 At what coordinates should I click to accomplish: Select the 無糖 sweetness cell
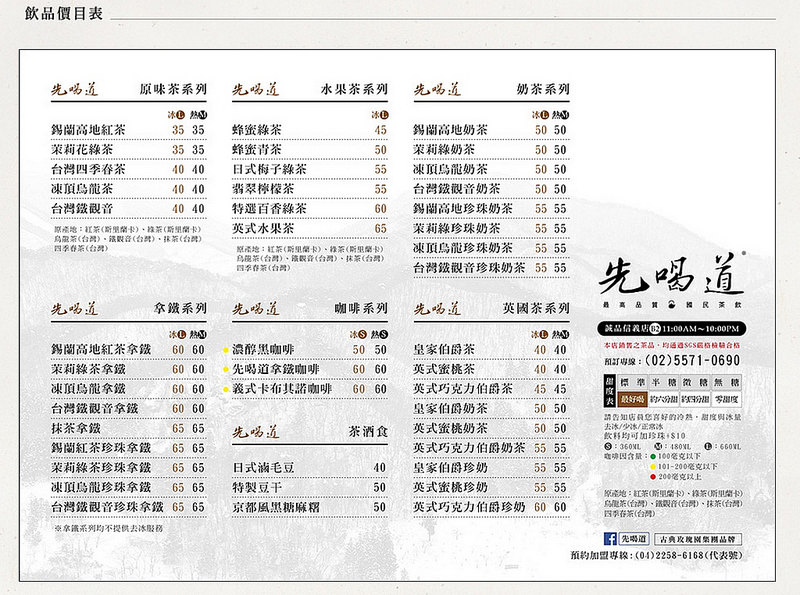[x=726, y=382]
